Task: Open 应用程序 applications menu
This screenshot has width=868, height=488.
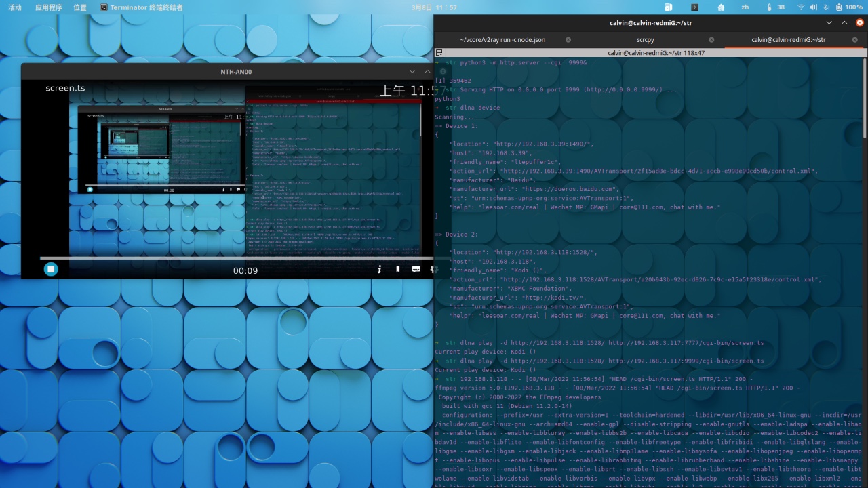Action: pyautogui.click(x=48, y=7)
